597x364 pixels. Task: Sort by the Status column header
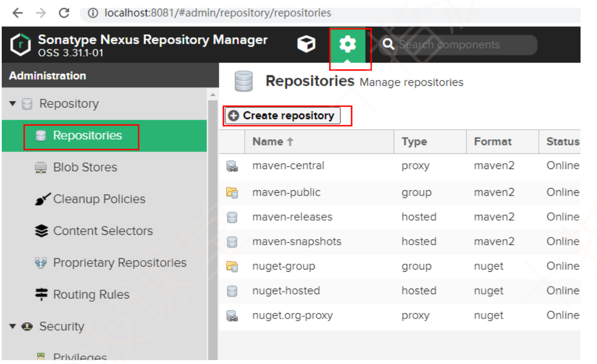coord(559,142)
